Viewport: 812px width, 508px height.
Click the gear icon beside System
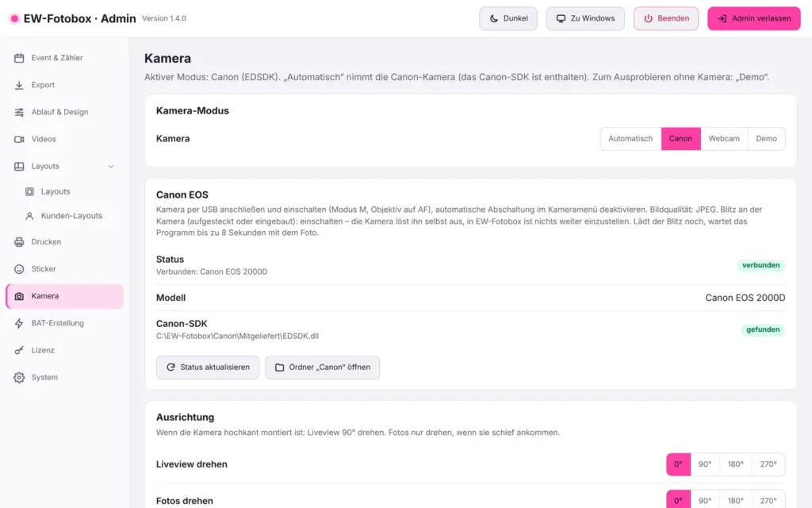pyautogui.click(x=19, y=377)
